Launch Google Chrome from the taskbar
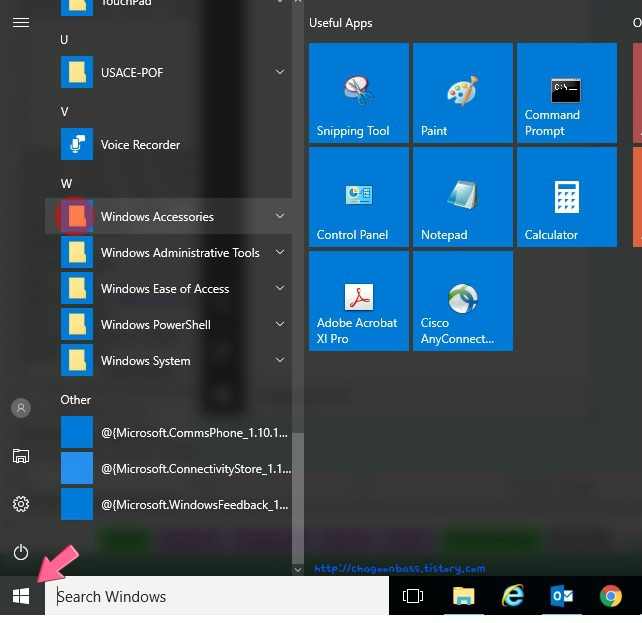This screenshot has width=642, height=623. coord(611,596)
